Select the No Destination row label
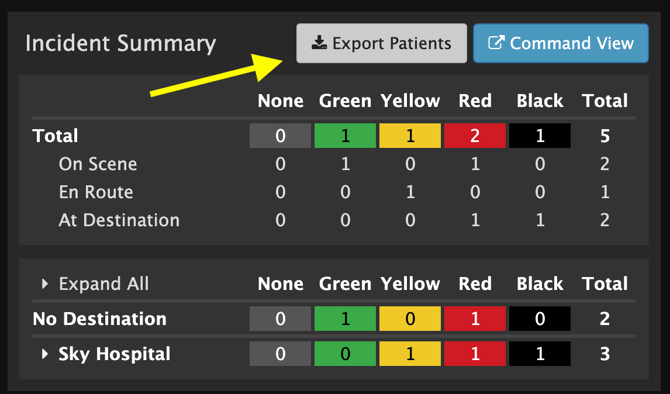Image resolution: width=670 pixels, height=394 pixels. (x=100, y=319)
